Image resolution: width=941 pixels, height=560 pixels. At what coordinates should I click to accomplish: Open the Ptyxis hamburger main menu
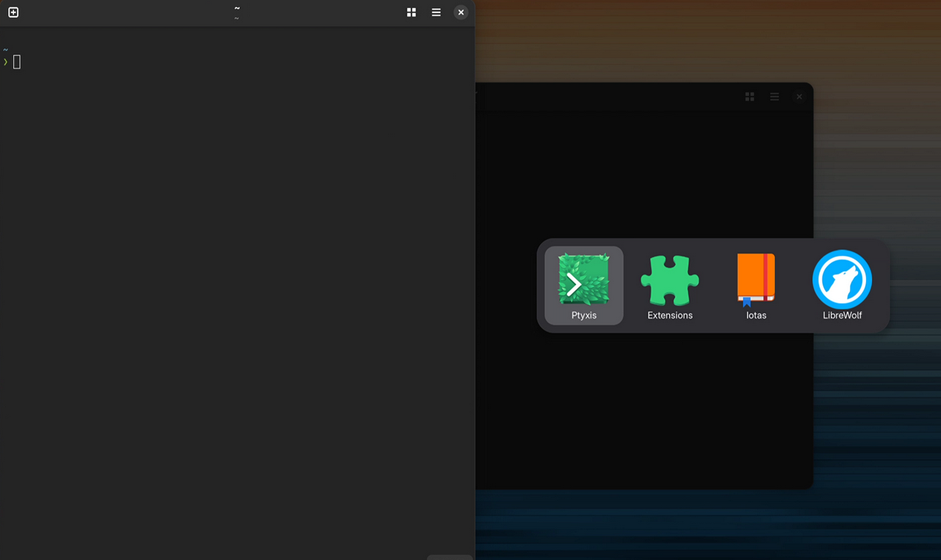pyautogui.click(x=436, y=12)
